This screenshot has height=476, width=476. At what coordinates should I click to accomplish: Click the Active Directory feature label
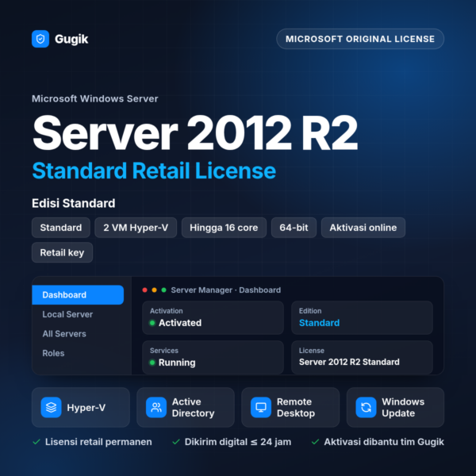point(193,408)
